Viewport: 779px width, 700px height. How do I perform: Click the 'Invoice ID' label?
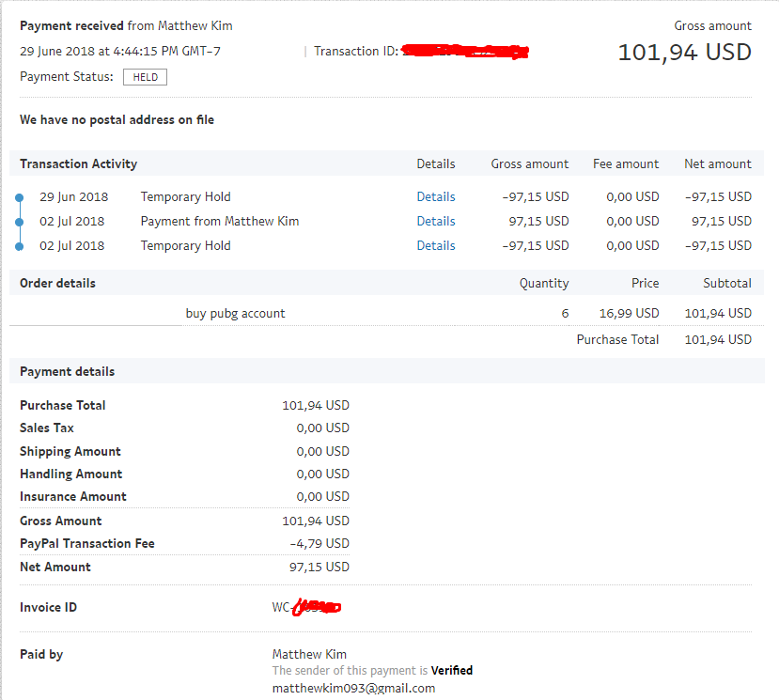coord(48,607)
